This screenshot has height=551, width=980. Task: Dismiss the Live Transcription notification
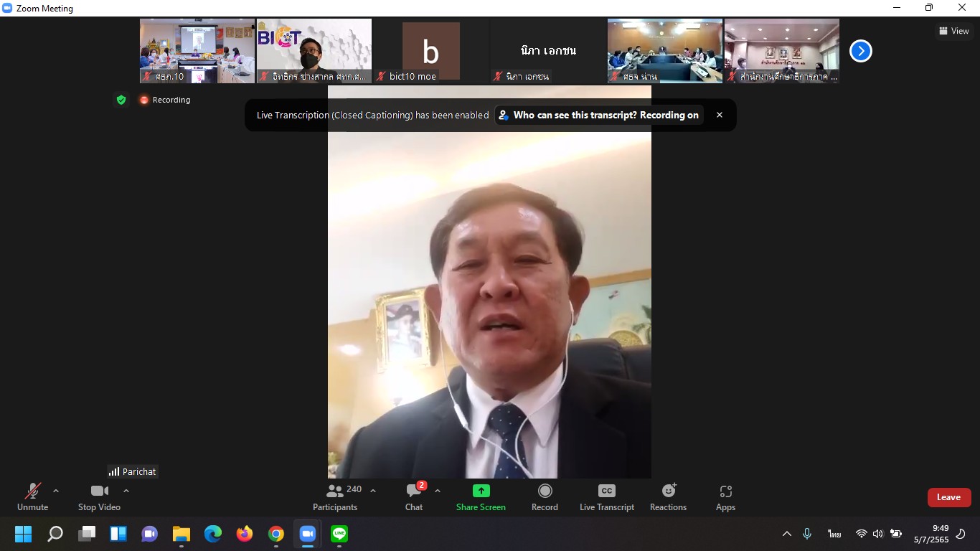pyautogui.click(x=720, y=115)
